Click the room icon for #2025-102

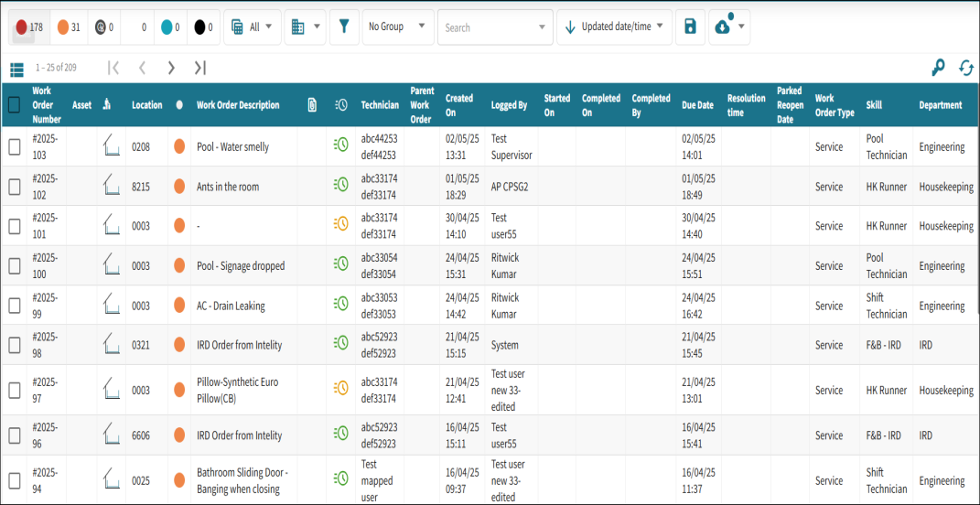112,185
